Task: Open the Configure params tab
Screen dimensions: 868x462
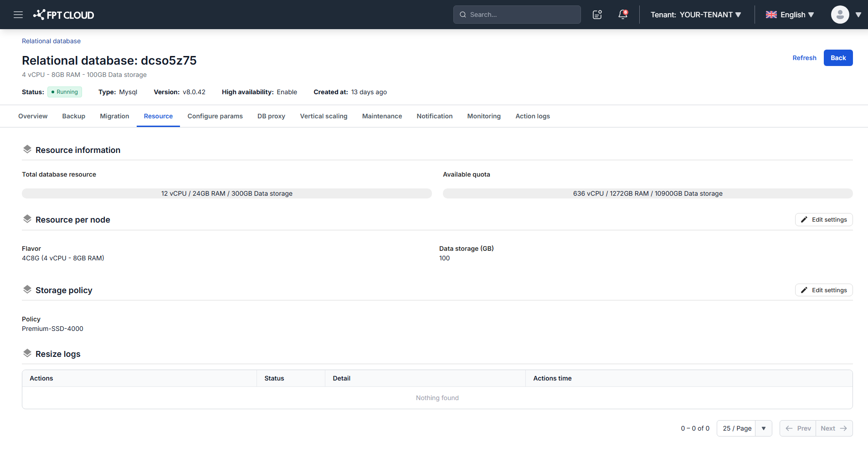Action: (x=215, y=116)
